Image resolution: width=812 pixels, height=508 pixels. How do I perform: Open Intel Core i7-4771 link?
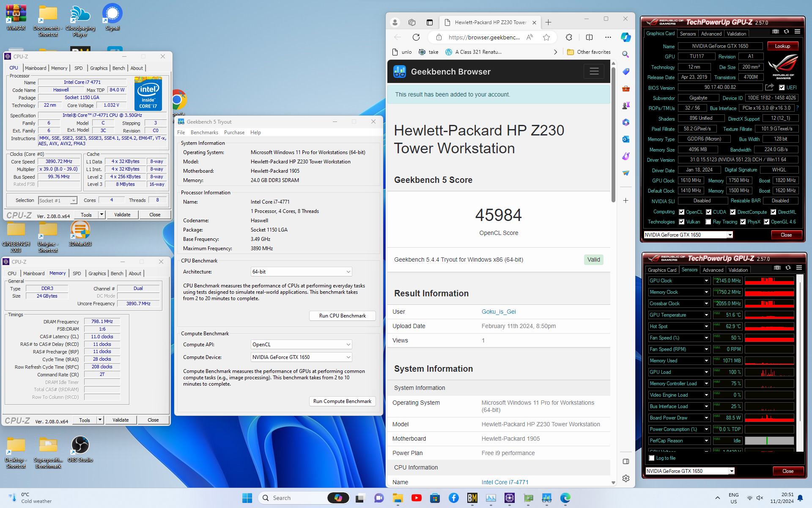(x=505, y=482)
